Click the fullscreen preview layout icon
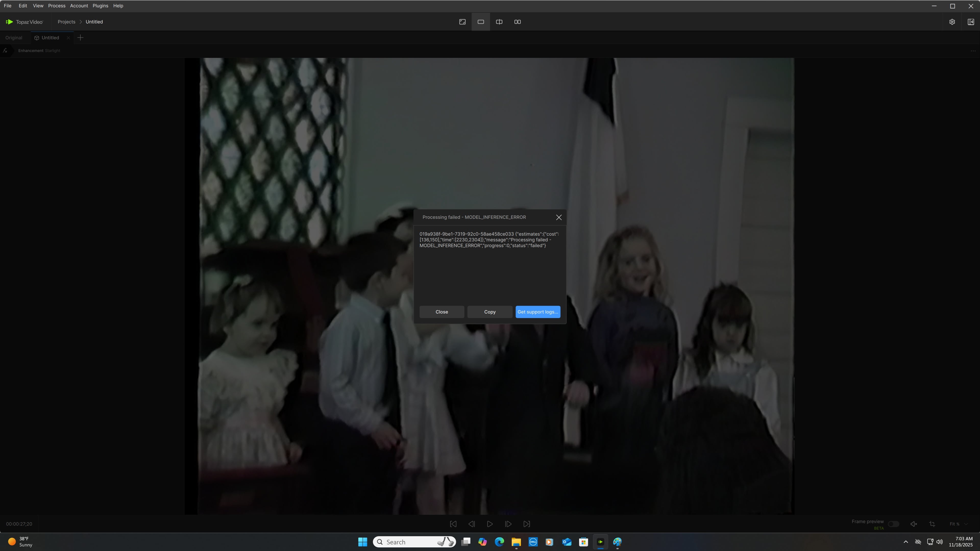This screenshot has height=551, width=980. (462, 22)
